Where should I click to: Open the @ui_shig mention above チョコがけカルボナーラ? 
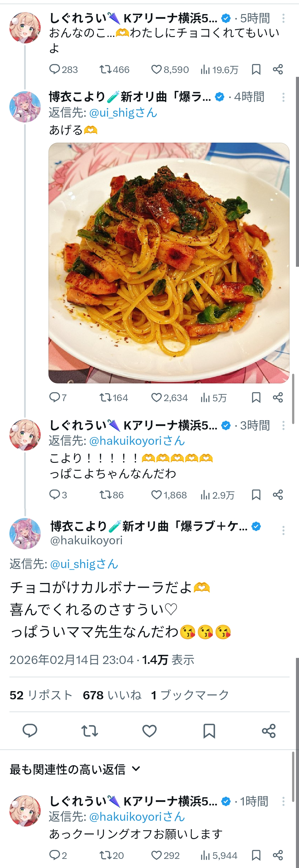click(x=84, y=564)
